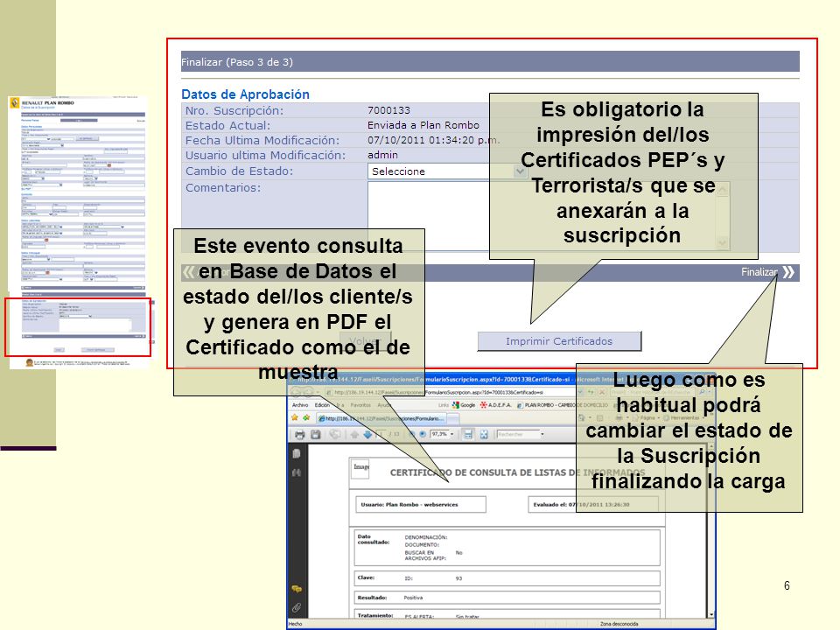Click the browser address bar with the FormularioSuscripcion URL
The width and height of the screenshot is (840, 630).
coord(450,393)
